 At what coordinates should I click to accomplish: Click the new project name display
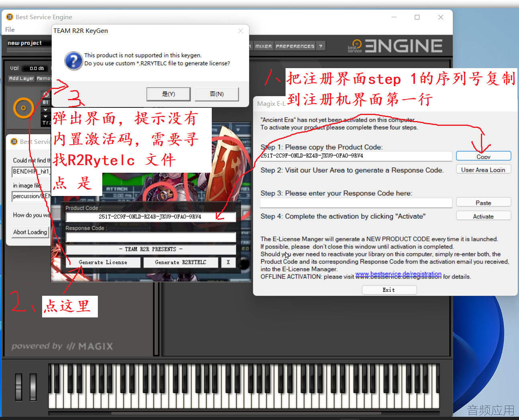point(29,43)
